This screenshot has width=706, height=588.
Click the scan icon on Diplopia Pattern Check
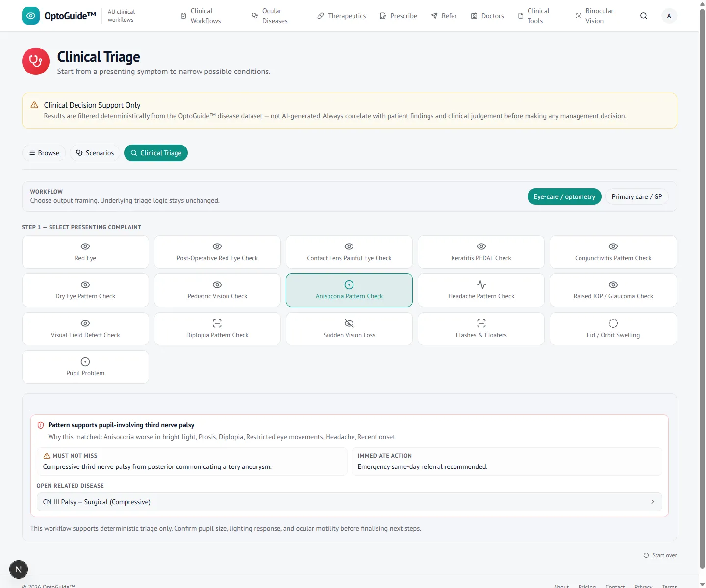(x=217, y=323)
